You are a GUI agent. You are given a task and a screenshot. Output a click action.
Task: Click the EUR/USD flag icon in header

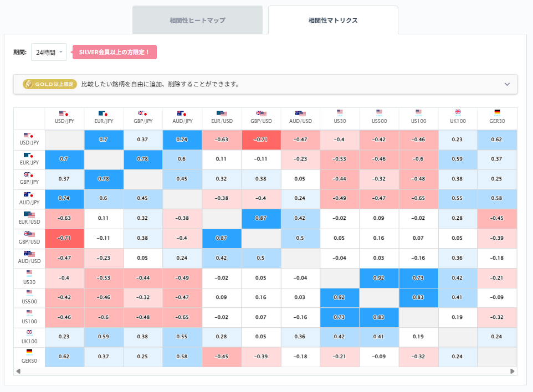point(222,114)
